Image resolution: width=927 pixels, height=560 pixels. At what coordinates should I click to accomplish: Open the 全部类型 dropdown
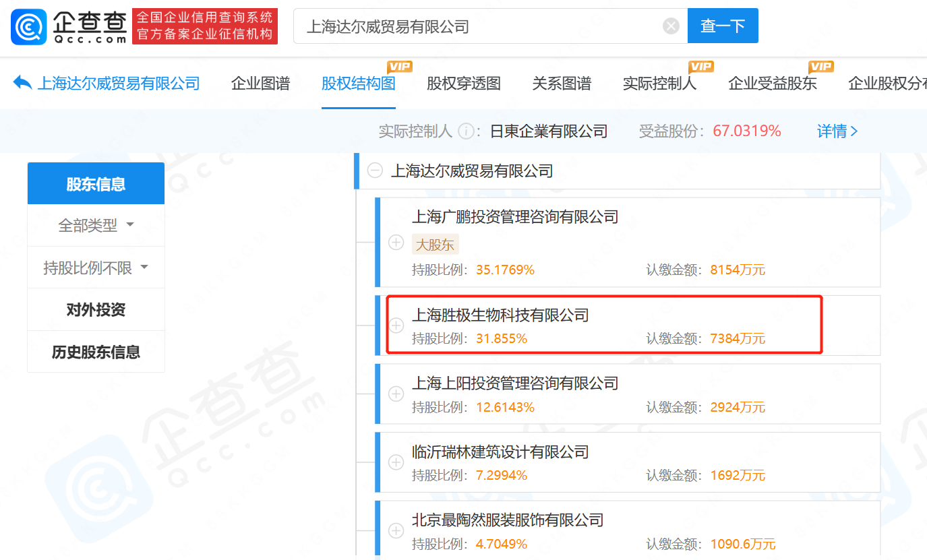click(96, 225)
